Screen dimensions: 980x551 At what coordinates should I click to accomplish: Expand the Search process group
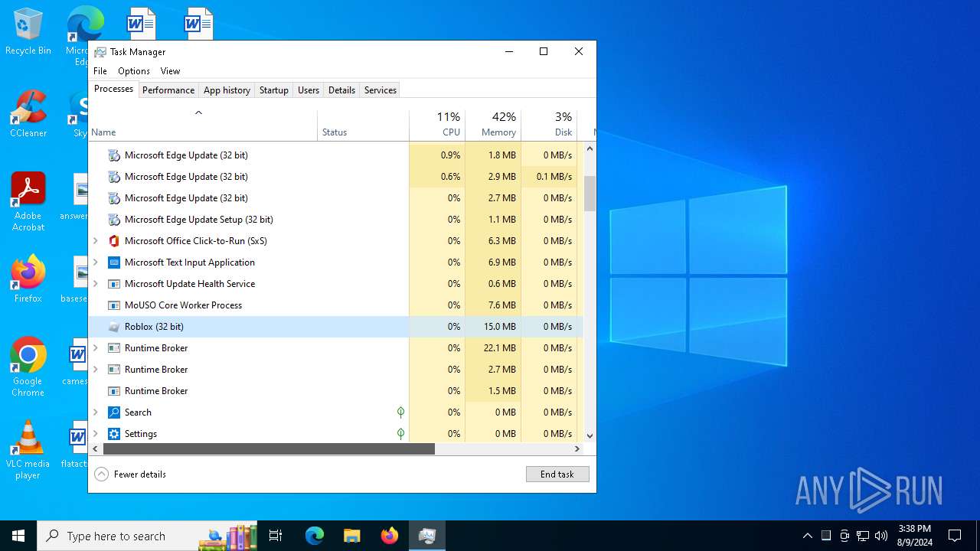(x=96, y=412)
